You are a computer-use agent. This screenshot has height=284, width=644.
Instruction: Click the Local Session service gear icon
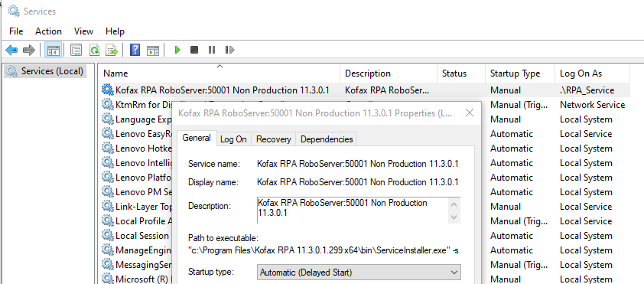click(107, 236)
